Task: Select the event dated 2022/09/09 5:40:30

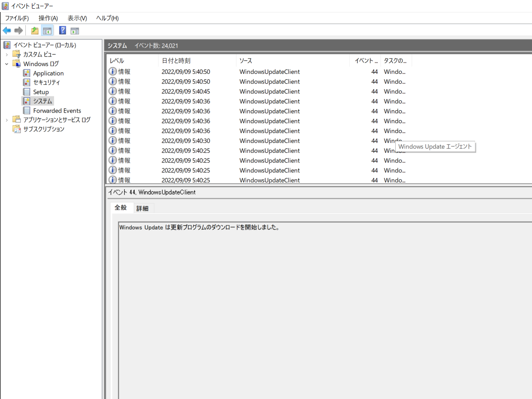Action: pos(319,141)
